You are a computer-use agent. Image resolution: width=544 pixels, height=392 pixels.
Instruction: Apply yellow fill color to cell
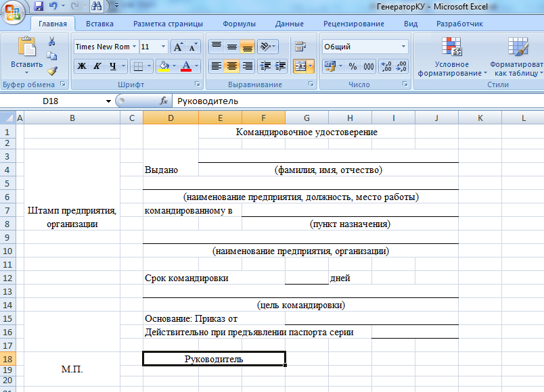coord(164,66)
